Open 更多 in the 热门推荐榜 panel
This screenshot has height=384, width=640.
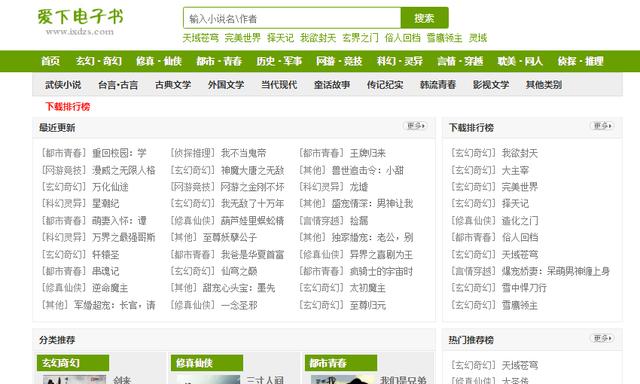click(x=602, y=338)
